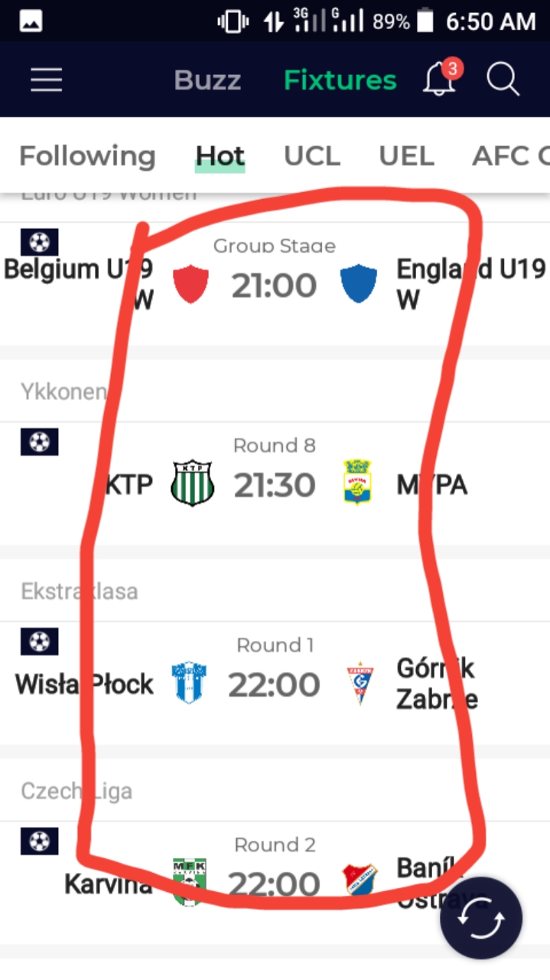Screen dimensions: 550x980
Task: Open the 21:30 KTP match
Action: 274,485
